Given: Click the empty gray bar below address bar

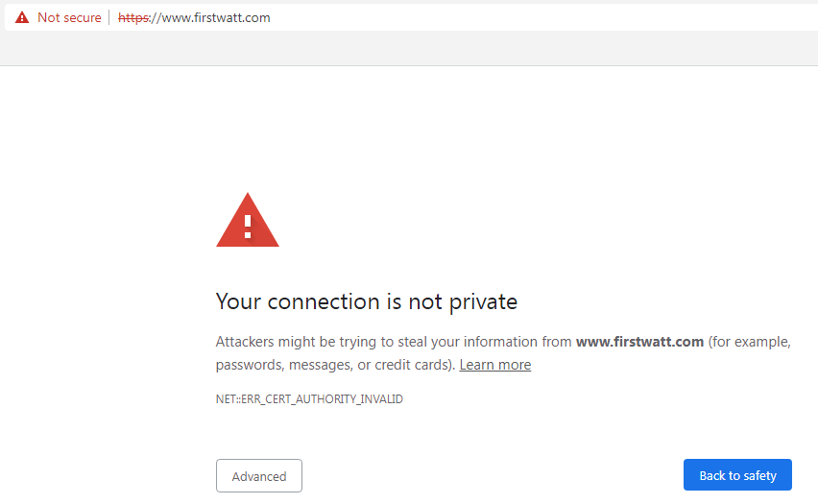Looking at the screenshot, I should 409,48.
